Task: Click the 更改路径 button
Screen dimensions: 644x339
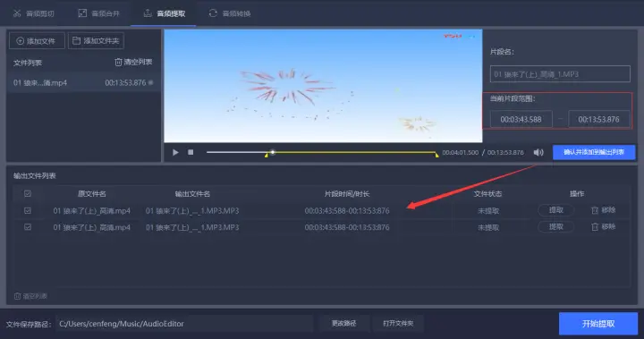Action: 343,324
